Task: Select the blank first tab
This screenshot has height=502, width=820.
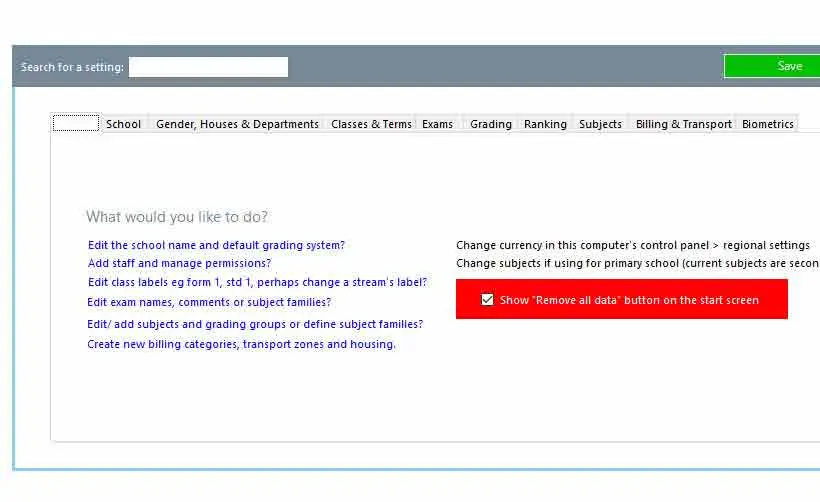Action: (x=76, y=124)
